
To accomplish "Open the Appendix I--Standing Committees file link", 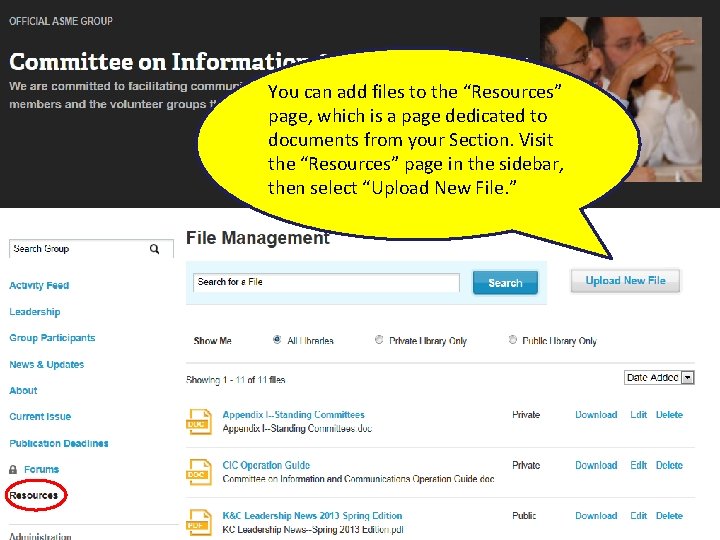I will click(293, 415).
